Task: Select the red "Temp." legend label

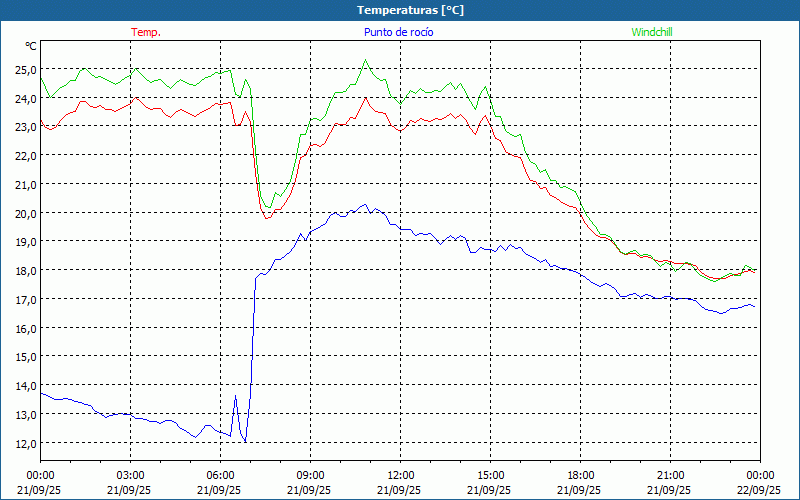Action: pos(146,32)
